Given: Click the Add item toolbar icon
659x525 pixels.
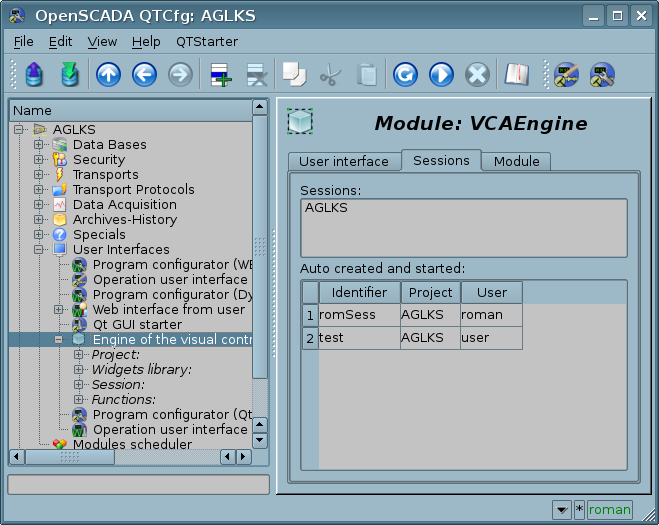Looking at the screenshot, I should click(219, 75).
